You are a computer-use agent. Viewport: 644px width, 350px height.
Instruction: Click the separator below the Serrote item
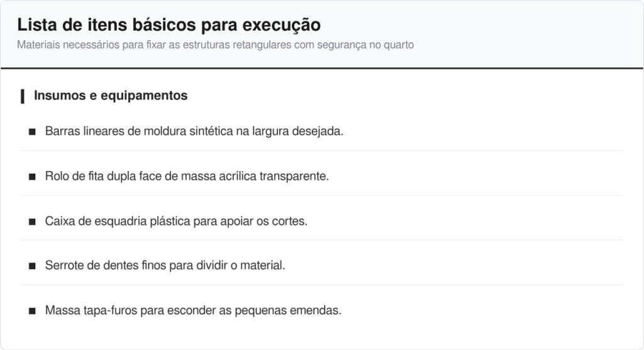[322, 285]
